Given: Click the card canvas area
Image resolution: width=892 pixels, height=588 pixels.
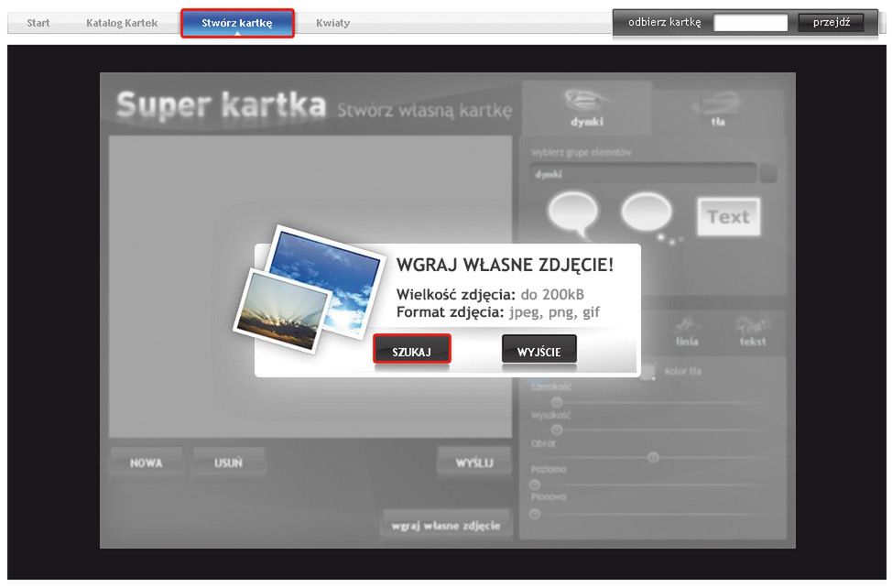Looking at the screenshot, I should coord(310,287).
